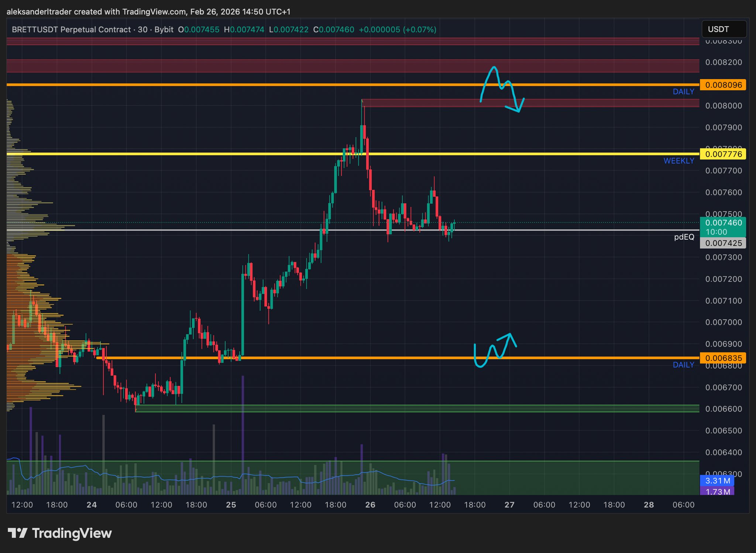Click the 0.008096 orange price label
This screenshot has width=756, height=553.
pyautogui.click(x=723, y=85)
